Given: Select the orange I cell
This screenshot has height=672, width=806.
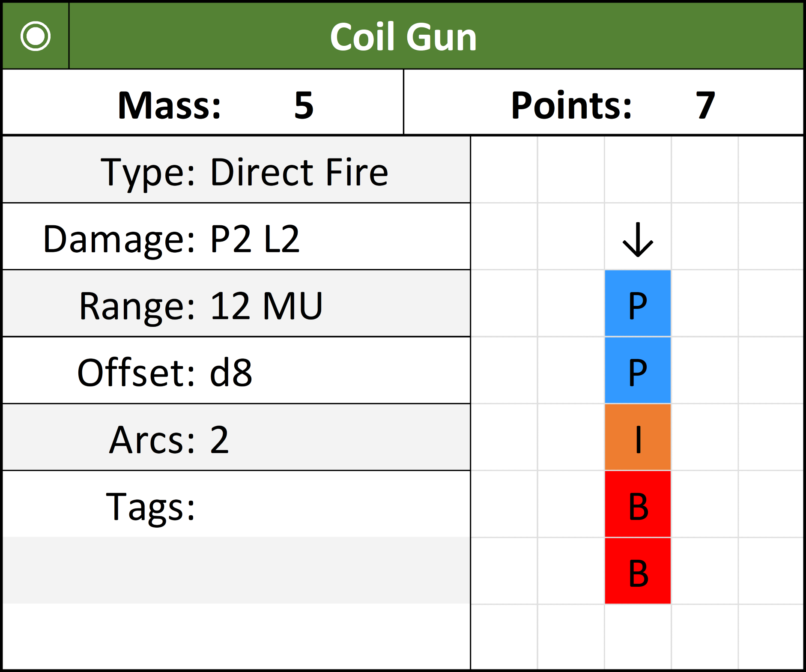Looking at the screenshot, I should (x=638, y=438).
